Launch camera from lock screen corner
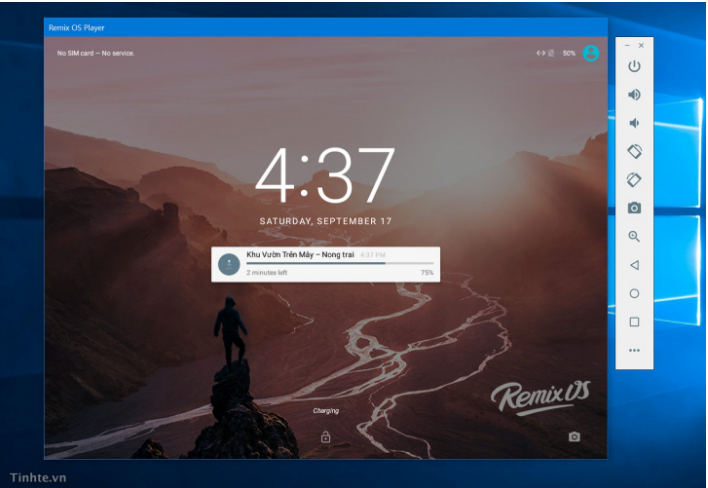Viewport: 708px width, 488px height. pos(574,437)
